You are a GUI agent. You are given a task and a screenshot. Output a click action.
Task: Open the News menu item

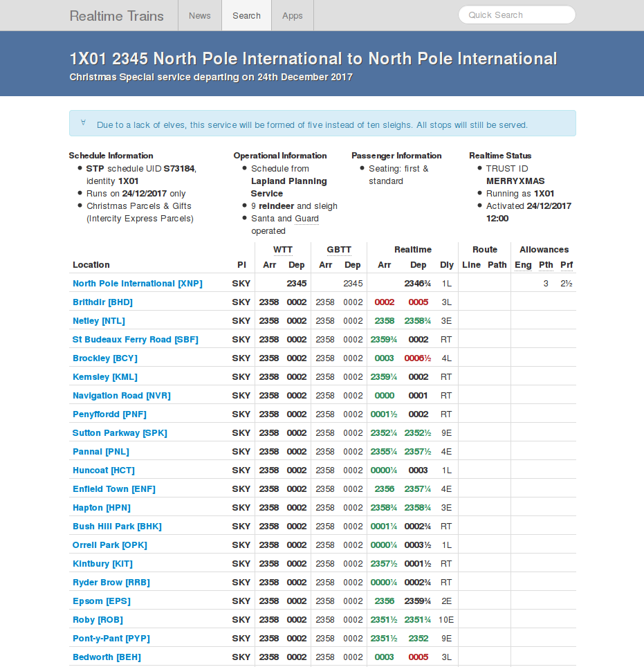(200, 15)
